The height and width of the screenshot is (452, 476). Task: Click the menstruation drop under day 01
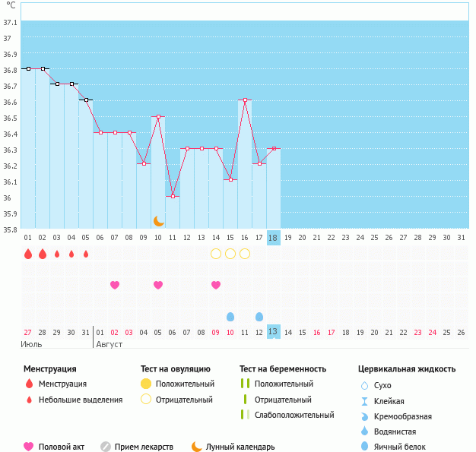(28, 254)
